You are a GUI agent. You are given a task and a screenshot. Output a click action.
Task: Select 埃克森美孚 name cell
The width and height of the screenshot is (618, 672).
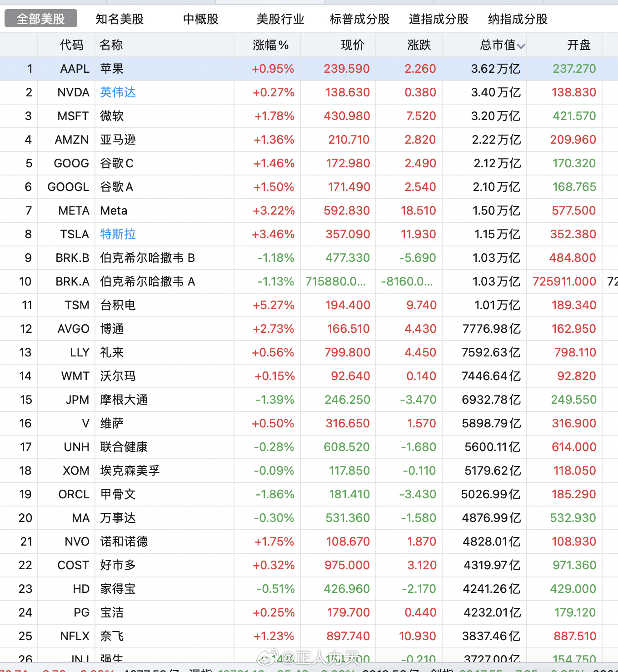[x=130, y=471]
